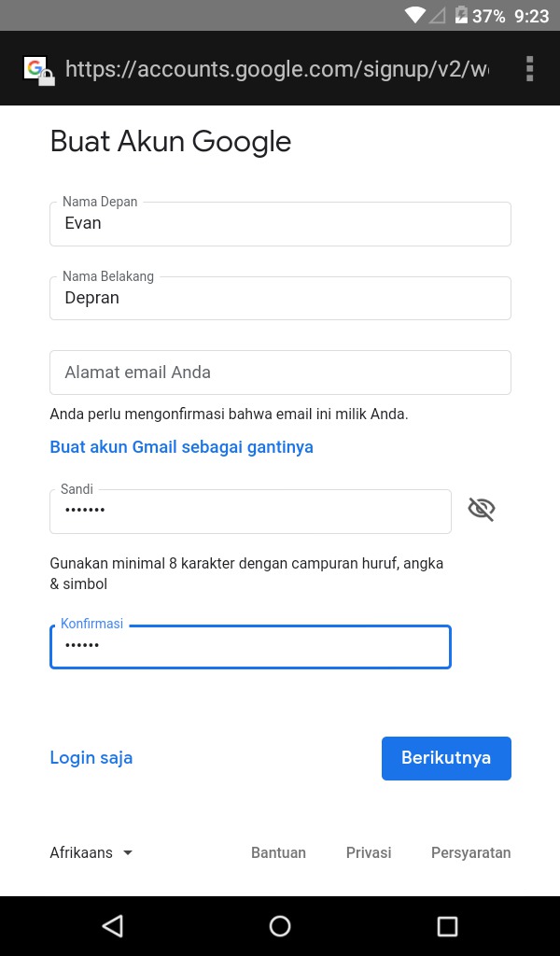Image resolution: width=560 pixels, height=956 pixels.
Task: Tap the Android back navigation button
Action: tap(112, 925)
